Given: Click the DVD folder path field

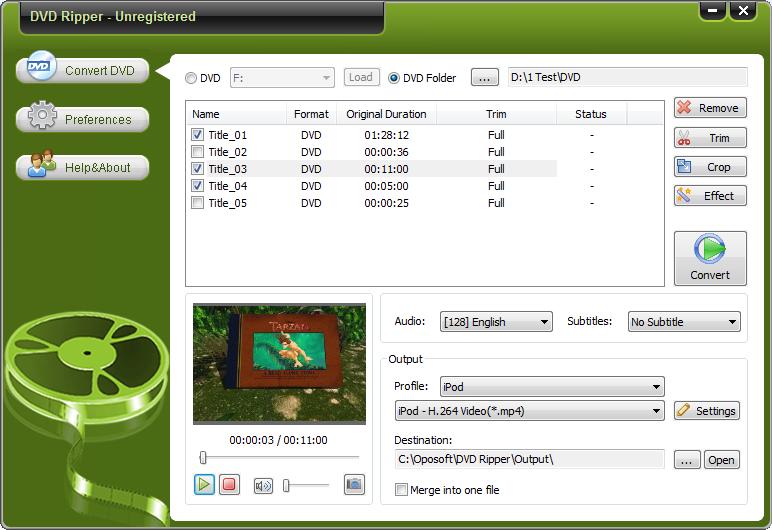Looking at the screenshot, I should [628, 77].
